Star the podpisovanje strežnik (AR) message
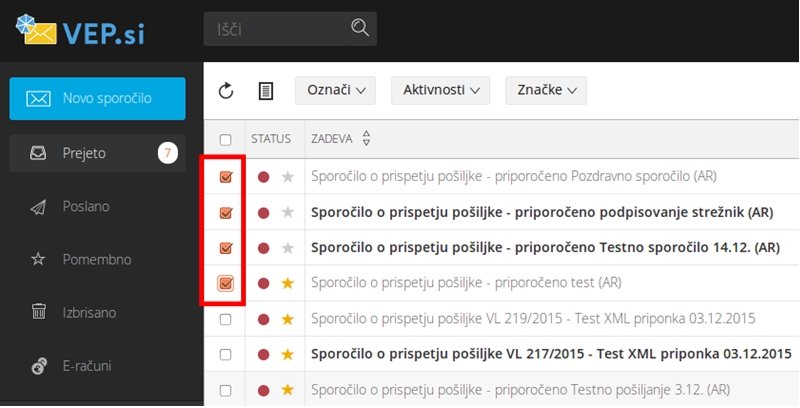 click(288, 212)
